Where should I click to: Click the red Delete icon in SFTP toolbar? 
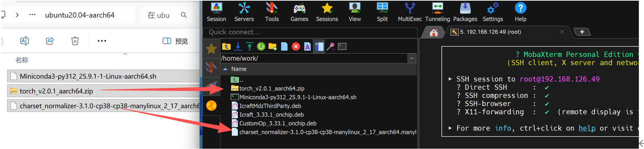(296, 46)
